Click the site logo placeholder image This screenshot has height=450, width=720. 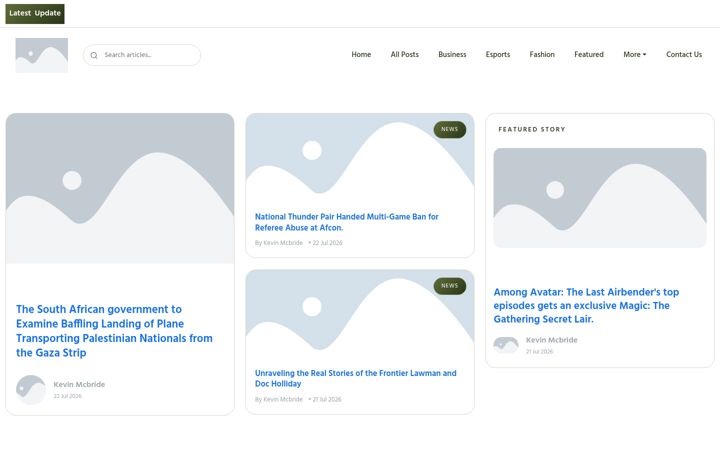click(x=42, y=56)
